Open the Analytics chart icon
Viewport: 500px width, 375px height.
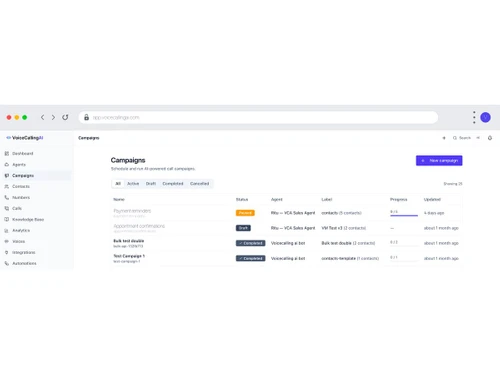click(7, 230)
